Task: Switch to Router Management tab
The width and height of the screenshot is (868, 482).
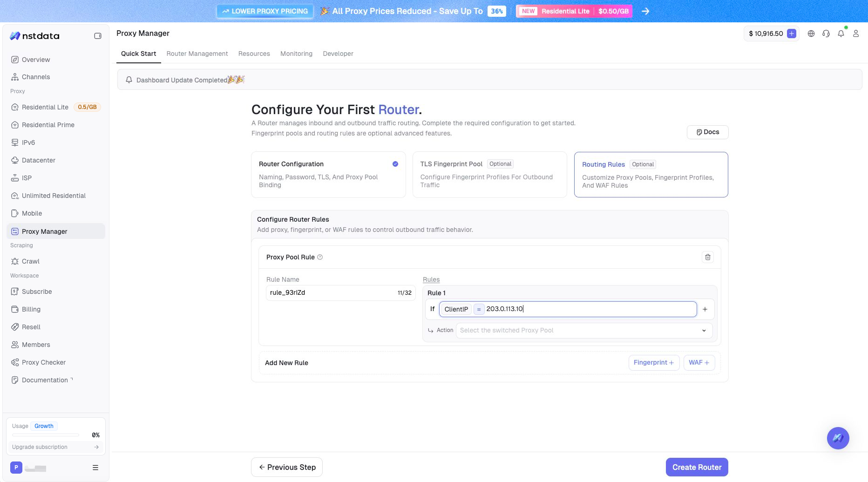Action: pyautogui.click(x=197, y=54)
